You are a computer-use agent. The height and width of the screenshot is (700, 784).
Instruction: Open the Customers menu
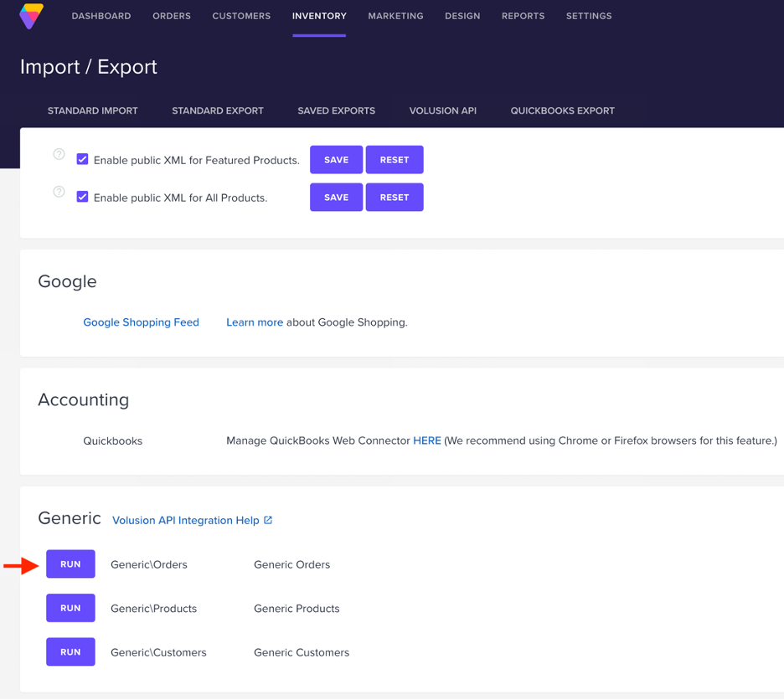(241, 16)
